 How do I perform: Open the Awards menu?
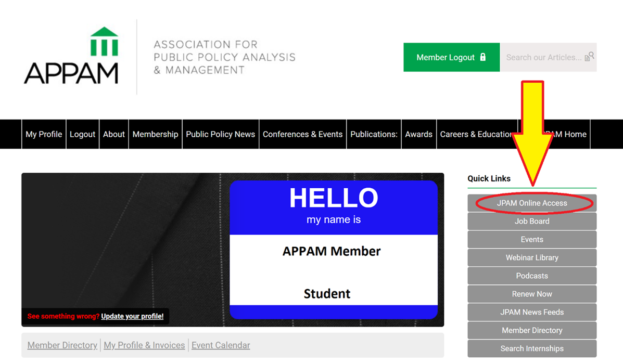coord(419,134)
